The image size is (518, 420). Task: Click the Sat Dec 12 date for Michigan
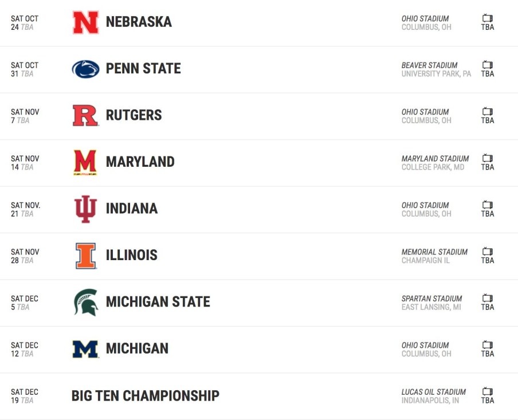24,349
